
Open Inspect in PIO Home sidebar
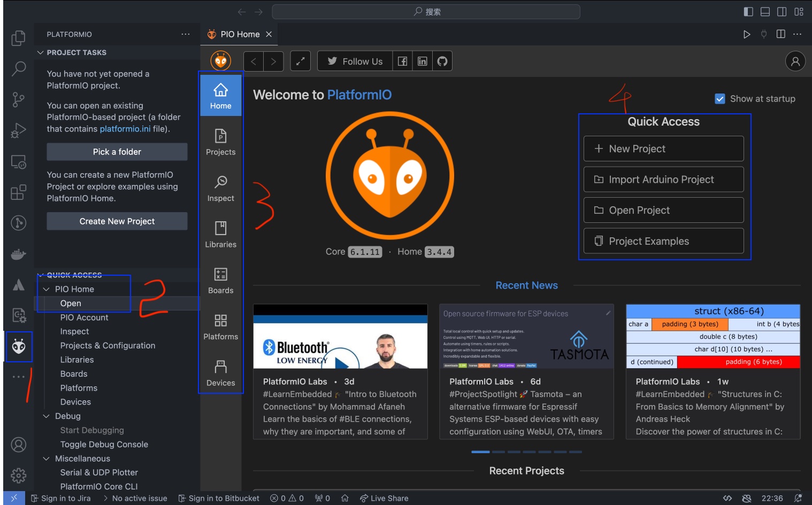(x=220, y=189)
